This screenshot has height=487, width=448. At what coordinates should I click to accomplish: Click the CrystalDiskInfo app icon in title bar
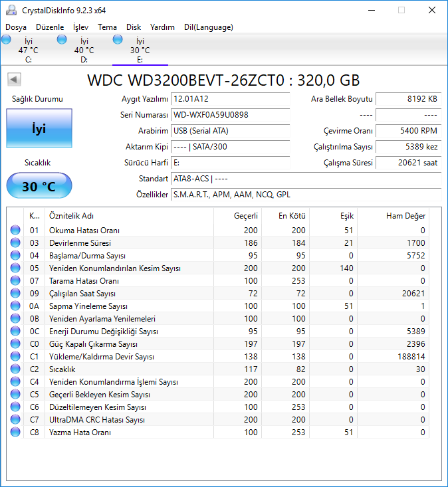tap(11, 10)
